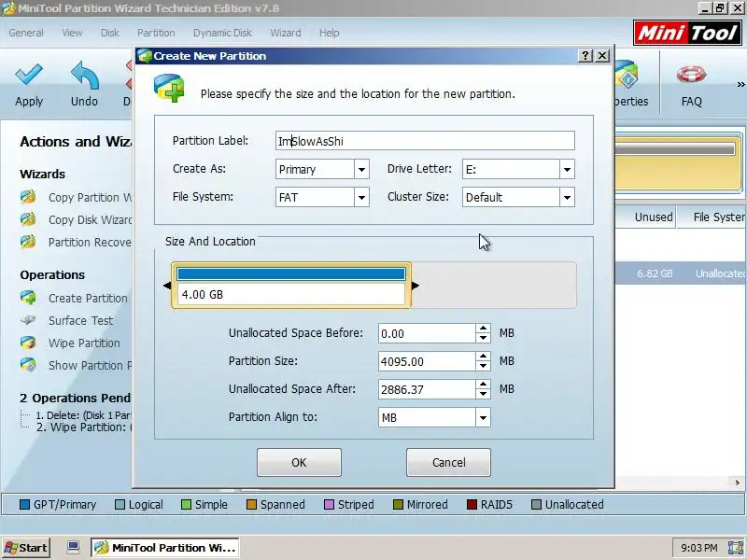747x560 pixels.
Task: Click the Windows Start button
Action: pyautogui.click(x=26, y=548)
